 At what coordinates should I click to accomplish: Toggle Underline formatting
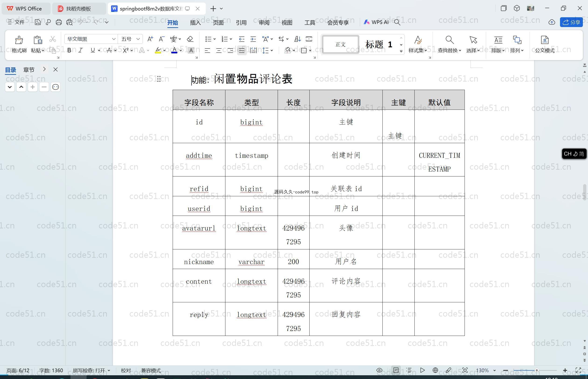pos(93,50)
